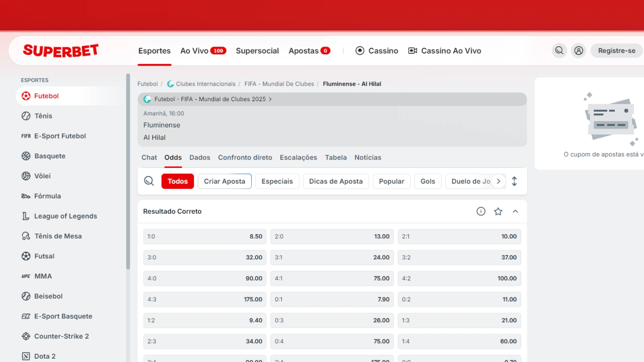Switch to Confronto direto tab
The height and width of the screenshot is (362, 644).
pos(245,158)
